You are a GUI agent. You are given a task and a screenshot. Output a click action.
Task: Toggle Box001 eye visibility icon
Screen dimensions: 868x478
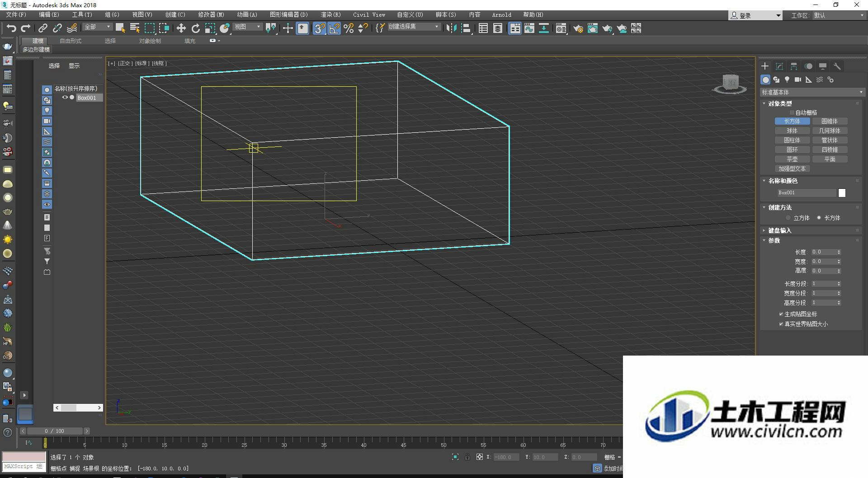[x=65, y=98]
